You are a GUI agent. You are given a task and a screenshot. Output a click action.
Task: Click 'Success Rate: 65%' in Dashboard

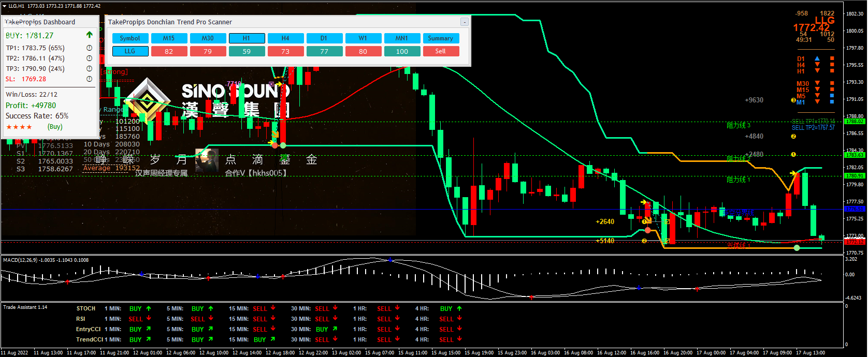(x=37, y=116)
